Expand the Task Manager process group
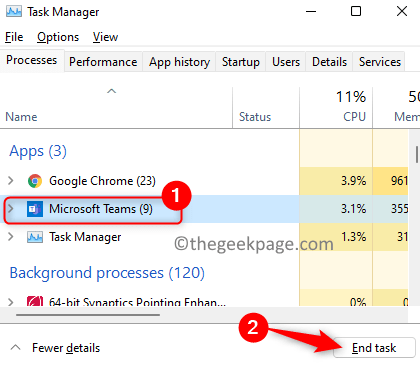Viewport: 420px width, 369px height. pos(11,237)
